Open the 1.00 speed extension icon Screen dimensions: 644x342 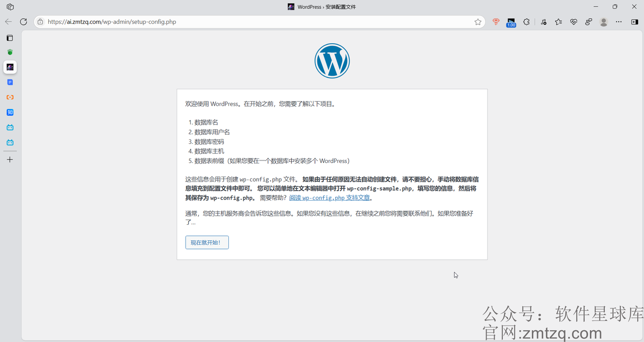pyautogui.click(x=511, y=22)
